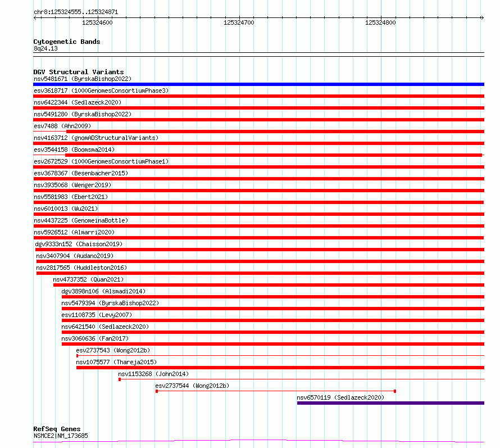Open nsv5479394 (ByrskaBishop2022) variant
The height and width of the screenshot is (448, 500).
110,303
